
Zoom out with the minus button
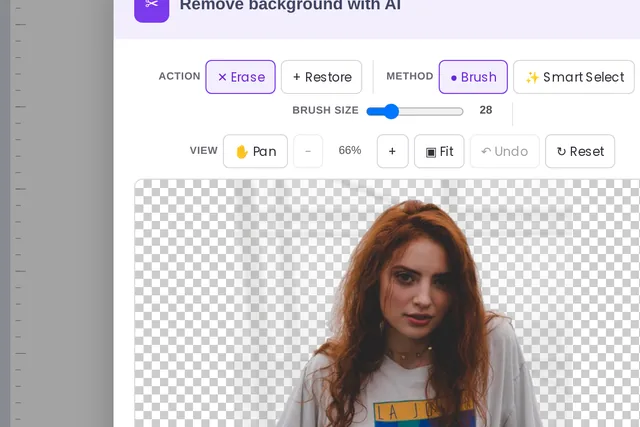pos(308,151)
